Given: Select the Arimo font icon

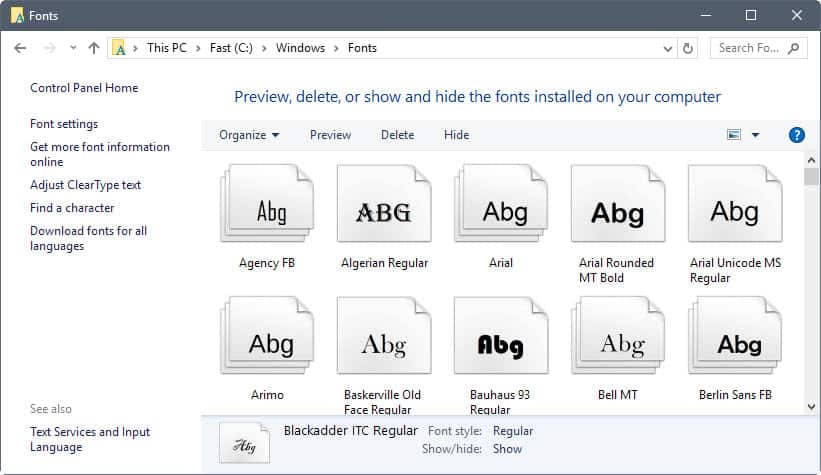Looking at the screenshot, I should tap(268, 335).
